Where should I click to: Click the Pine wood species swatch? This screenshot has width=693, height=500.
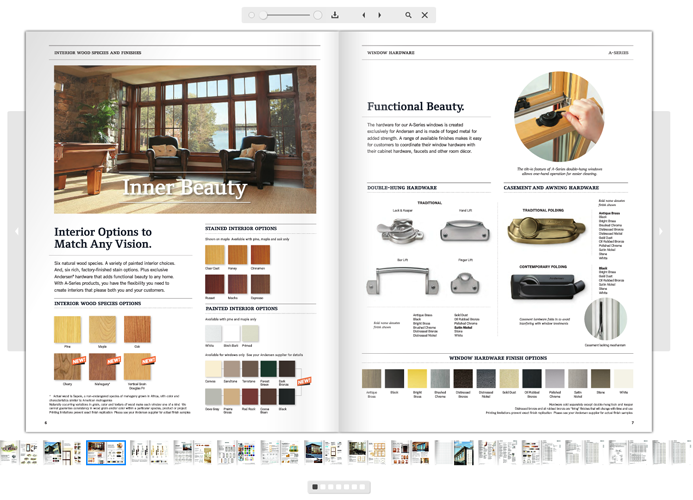(67, 329)
